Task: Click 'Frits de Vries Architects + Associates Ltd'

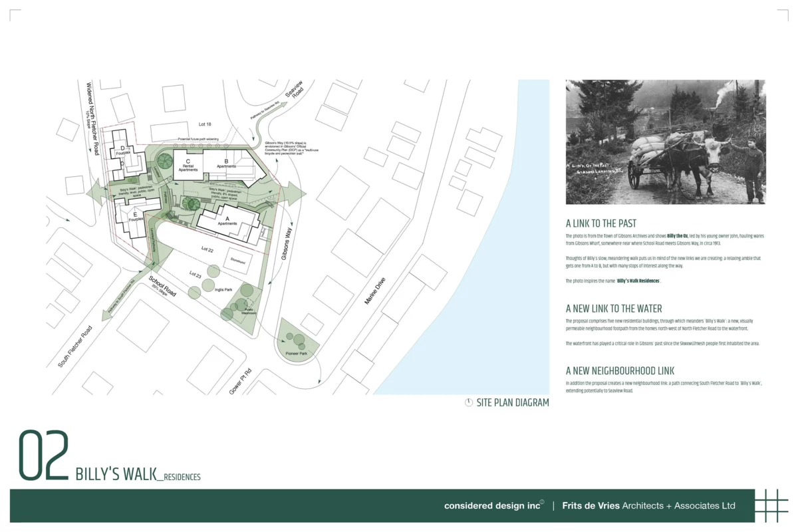Action: 648,505
